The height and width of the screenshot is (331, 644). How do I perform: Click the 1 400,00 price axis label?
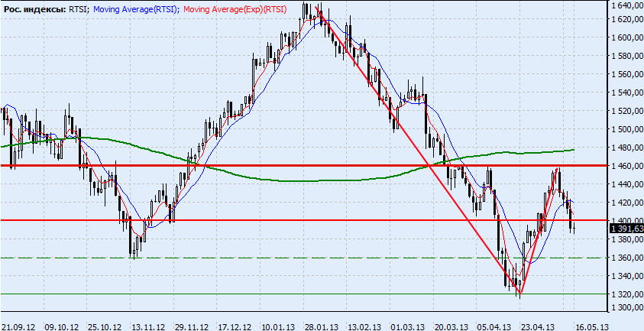(627, 220)
